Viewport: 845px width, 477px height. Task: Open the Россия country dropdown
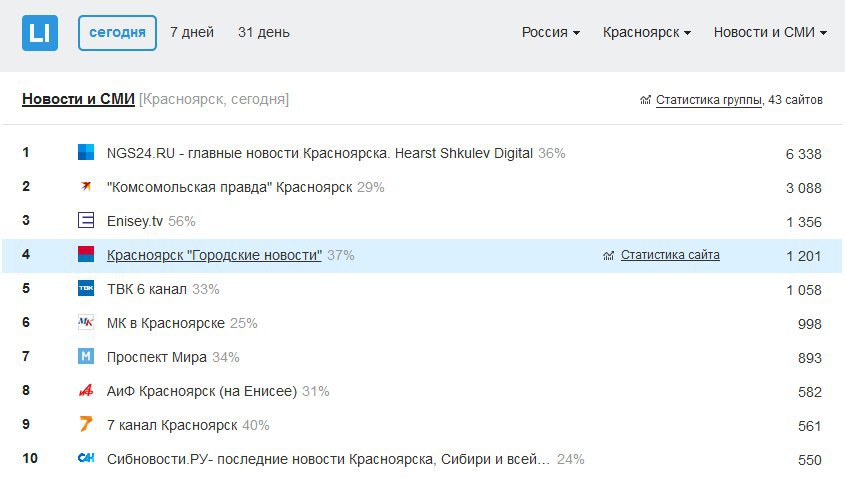point(551,33)
